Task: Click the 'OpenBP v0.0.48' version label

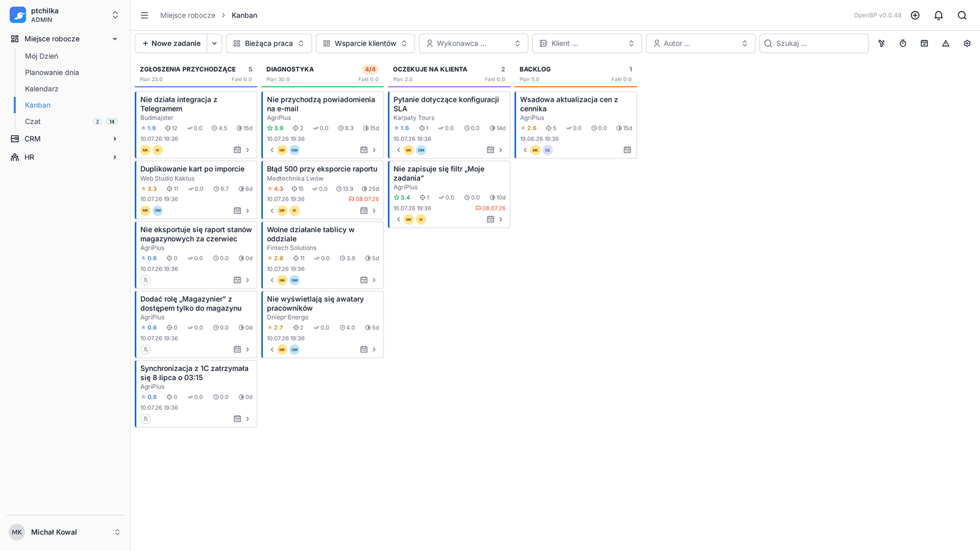Action: (x=878, y=15)
